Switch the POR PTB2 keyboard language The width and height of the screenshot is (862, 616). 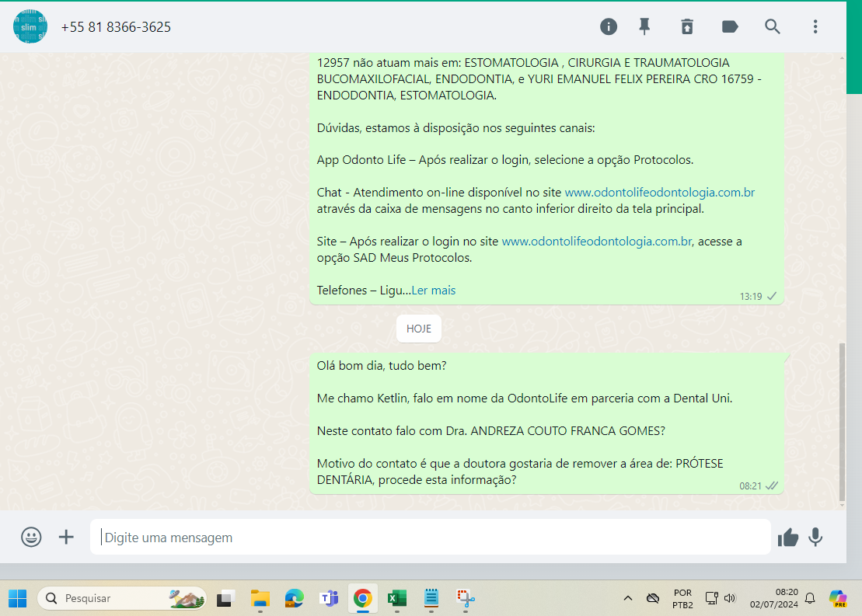pyautogui.click(x=682, y=598)
